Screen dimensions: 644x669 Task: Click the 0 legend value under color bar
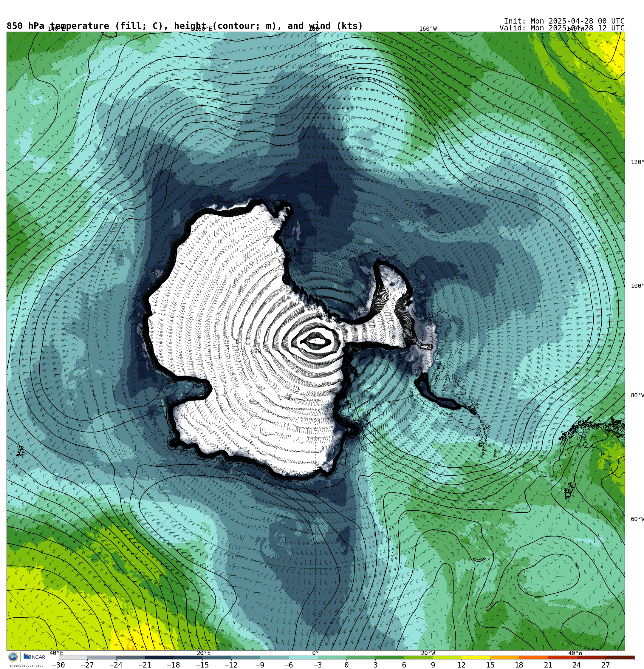346,665
